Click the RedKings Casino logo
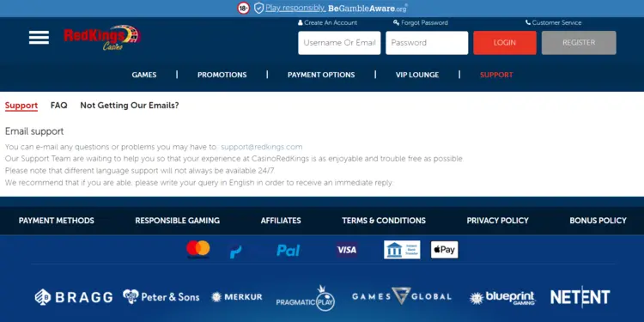Viewport: 644px width, 322px height. pos(102,38)
